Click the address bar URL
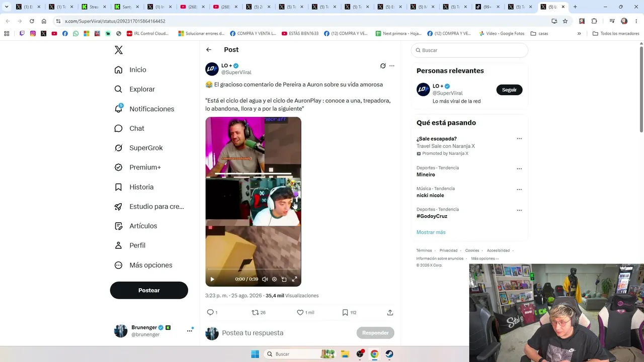This screenshot has height=362, width=644. [x=115, y=21]
